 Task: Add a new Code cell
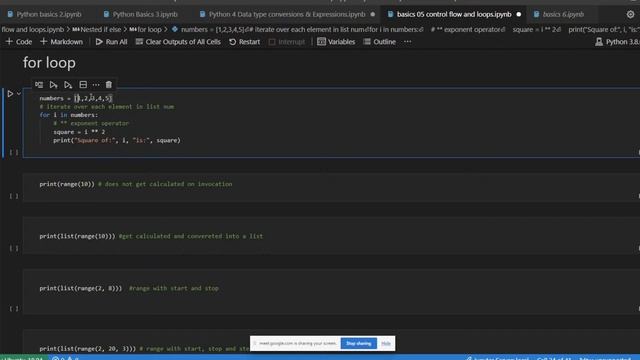click(x=19, y=42)
